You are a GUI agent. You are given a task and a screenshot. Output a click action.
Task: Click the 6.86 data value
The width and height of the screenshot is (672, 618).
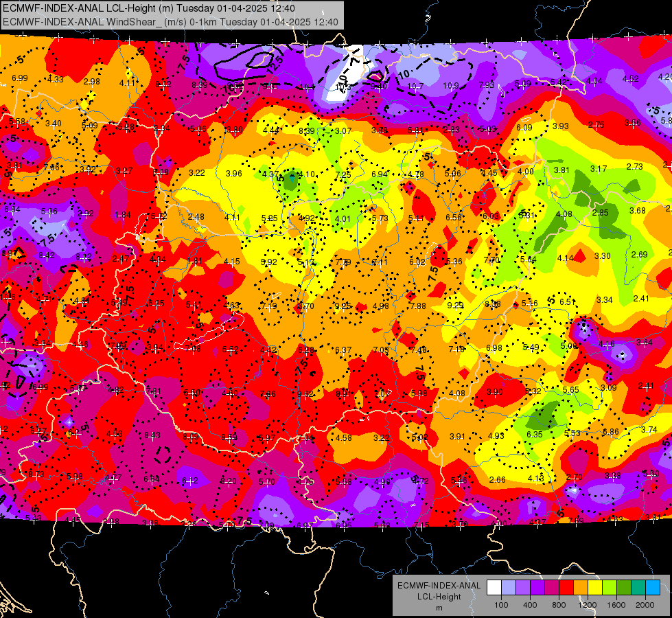(x=611, y=431)
